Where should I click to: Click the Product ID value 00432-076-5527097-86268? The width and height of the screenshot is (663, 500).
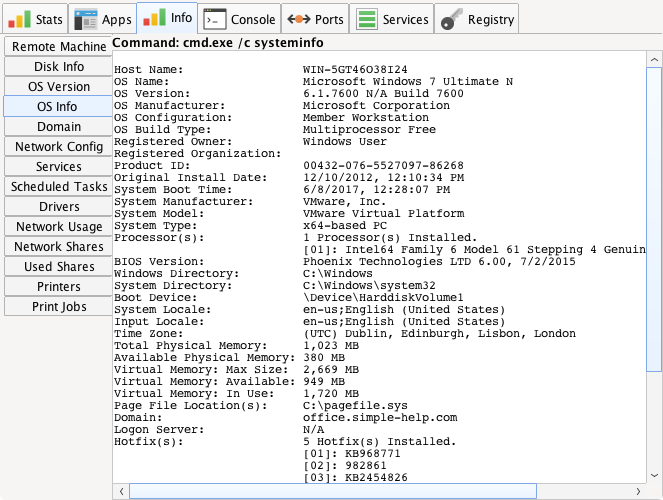(x=383, y=165)
